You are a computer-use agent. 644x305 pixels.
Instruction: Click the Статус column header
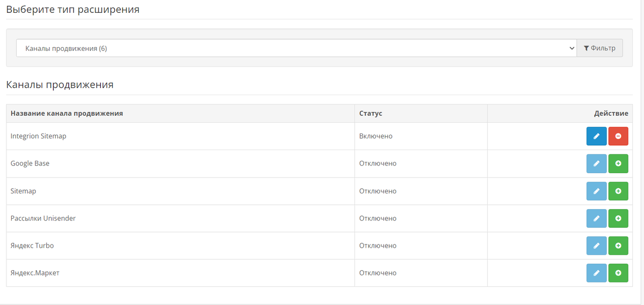tap(370, 114)
